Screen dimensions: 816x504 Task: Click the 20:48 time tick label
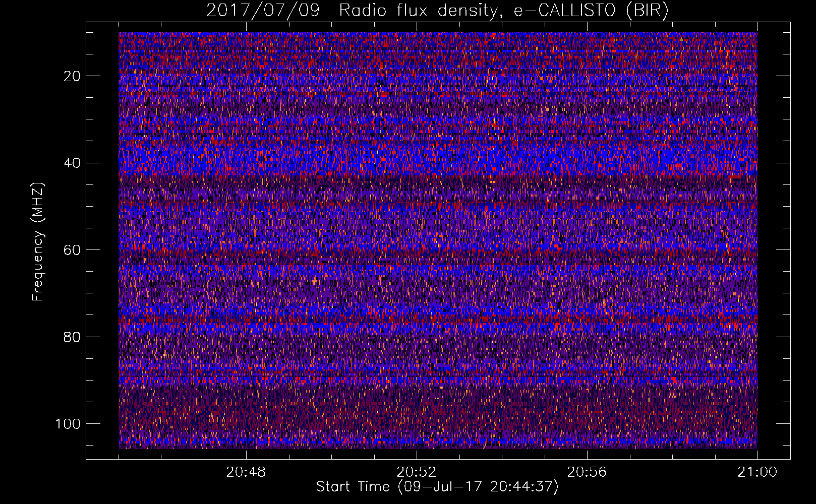(246, 472)
